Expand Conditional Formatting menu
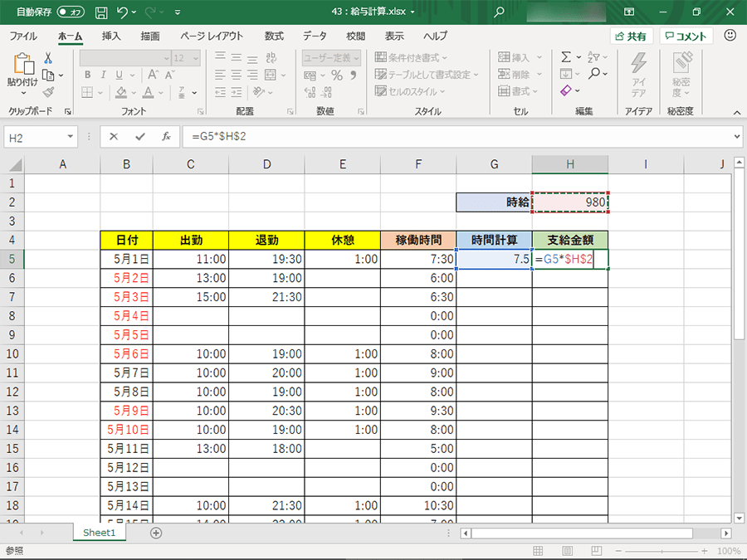 click(x=411, y=57)
